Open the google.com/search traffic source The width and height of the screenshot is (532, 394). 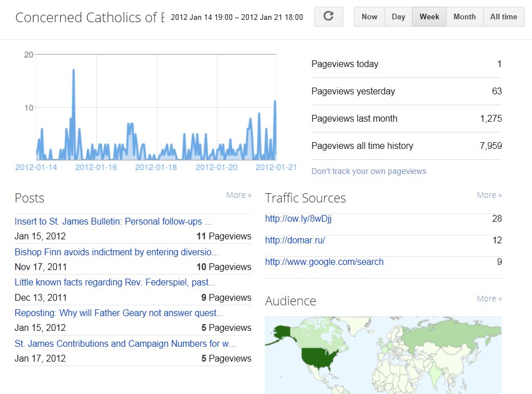324,262
